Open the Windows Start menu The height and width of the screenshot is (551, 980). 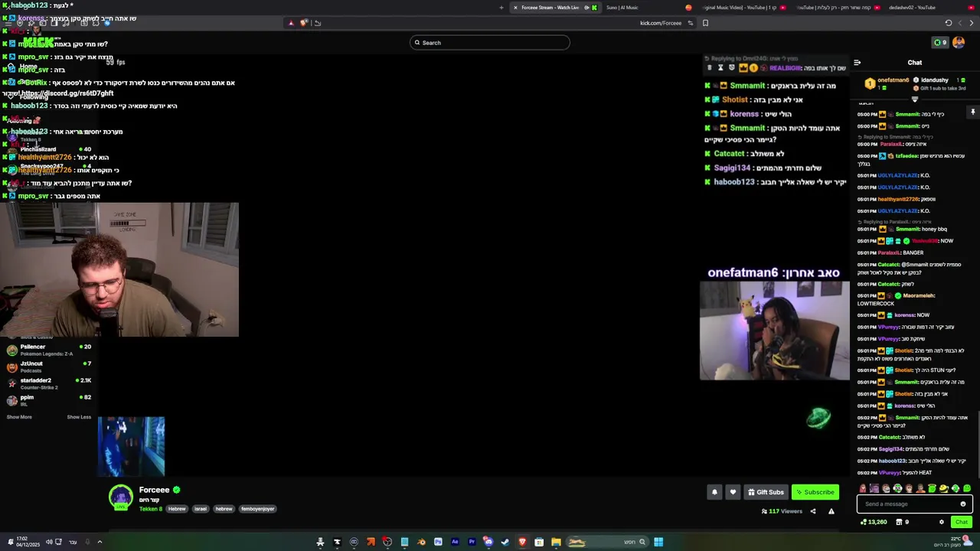pyautogui.click(x=658, y=542)
